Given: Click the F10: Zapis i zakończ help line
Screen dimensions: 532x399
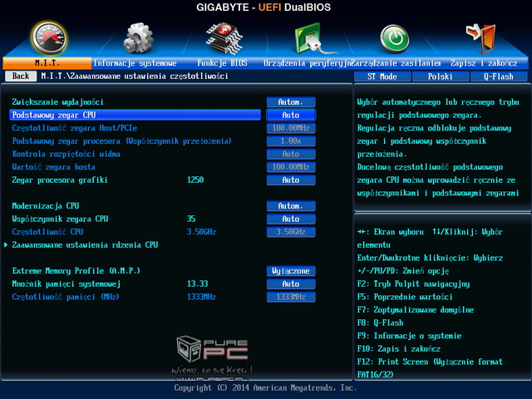Looking at the screenshot, I should 399,349.
